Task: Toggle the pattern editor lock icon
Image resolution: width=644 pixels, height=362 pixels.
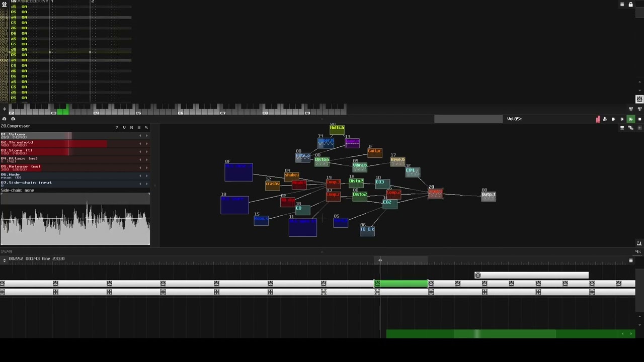Action: (x=630, y=5)
